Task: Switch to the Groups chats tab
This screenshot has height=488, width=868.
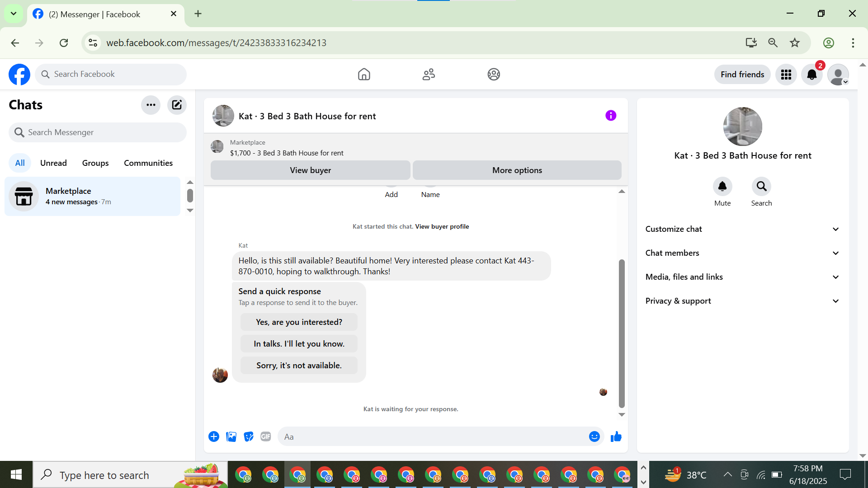Action: [x=95, y=163]
